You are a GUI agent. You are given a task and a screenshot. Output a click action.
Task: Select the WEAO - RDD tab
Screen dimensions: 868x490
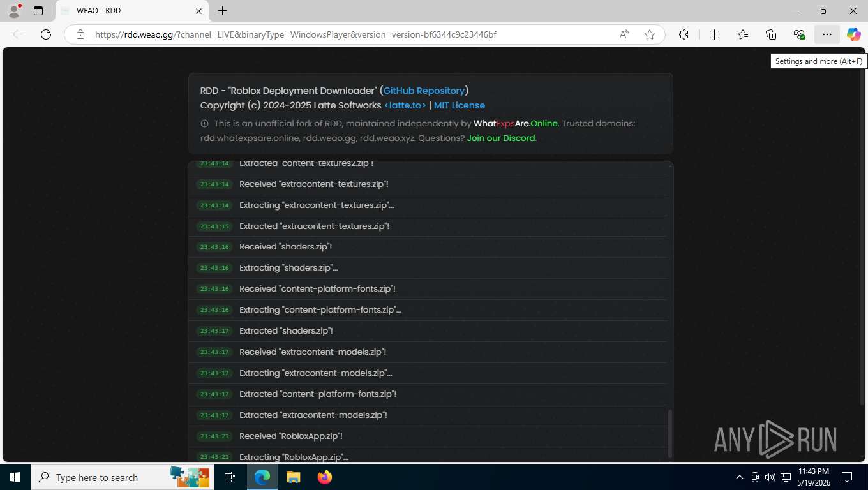132,11
